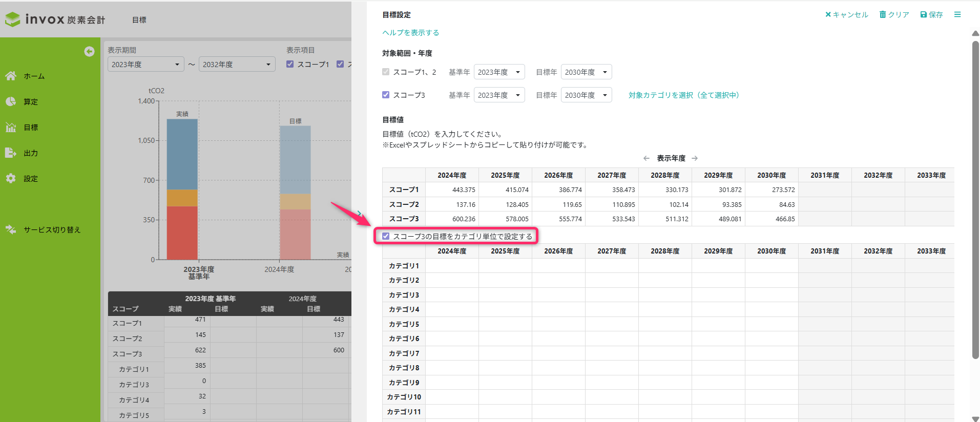This screenshot has width=980, height=422.
Task: Click 保存 to save the targets
Action: (931, 14)
